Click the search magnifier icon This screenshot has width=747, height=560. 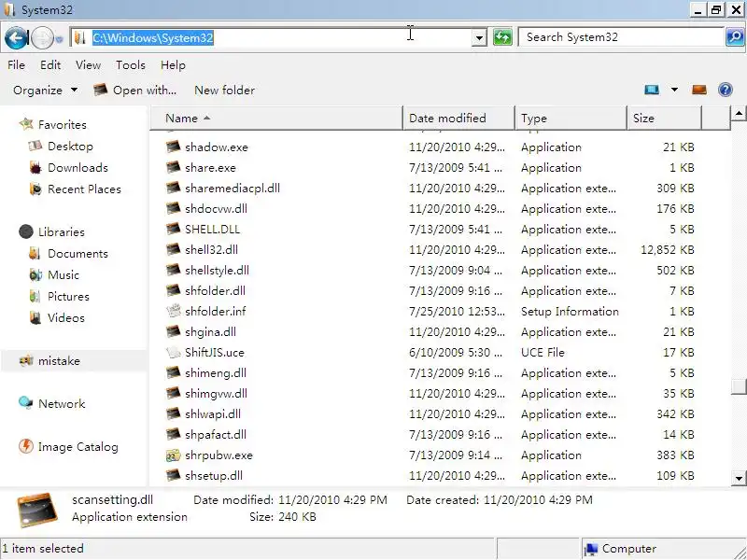point(735,37)
